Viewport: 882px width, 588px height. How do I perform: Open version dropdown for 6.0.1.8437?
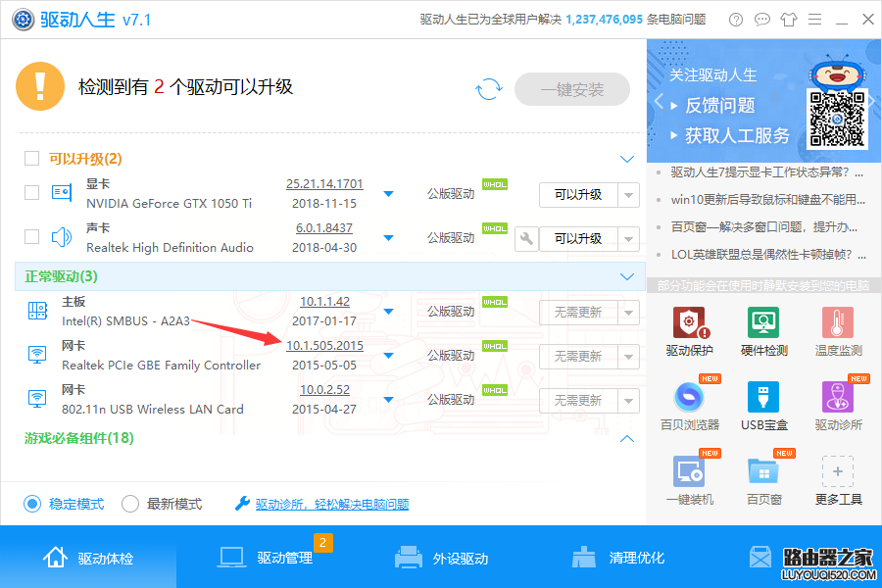coord(388,238)
